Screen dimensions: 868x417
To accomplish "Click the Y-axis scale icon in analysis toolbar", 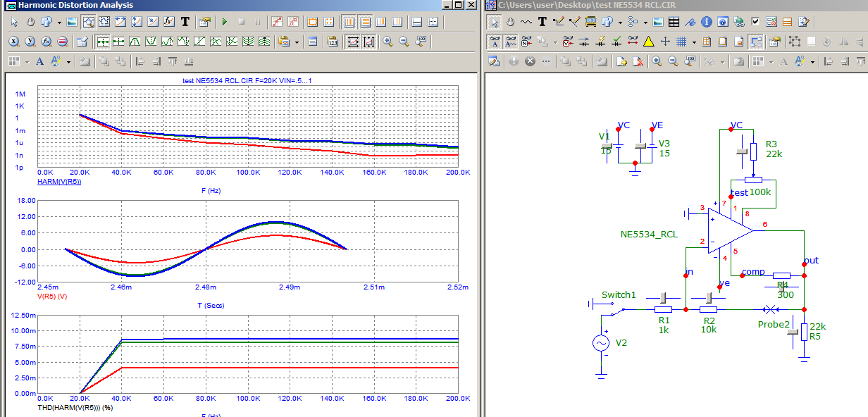I will [x=30, y=42].
